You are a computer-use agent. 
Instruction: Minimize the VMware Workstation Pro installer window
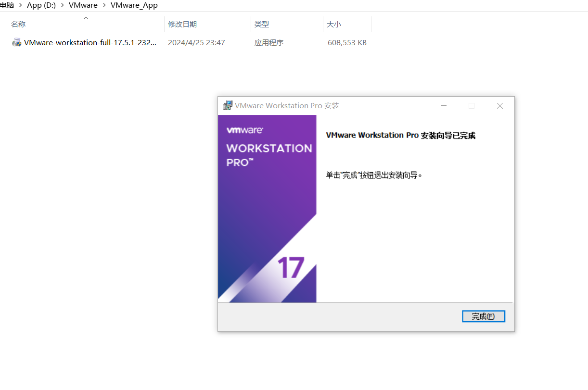click(x=444, y=106)
